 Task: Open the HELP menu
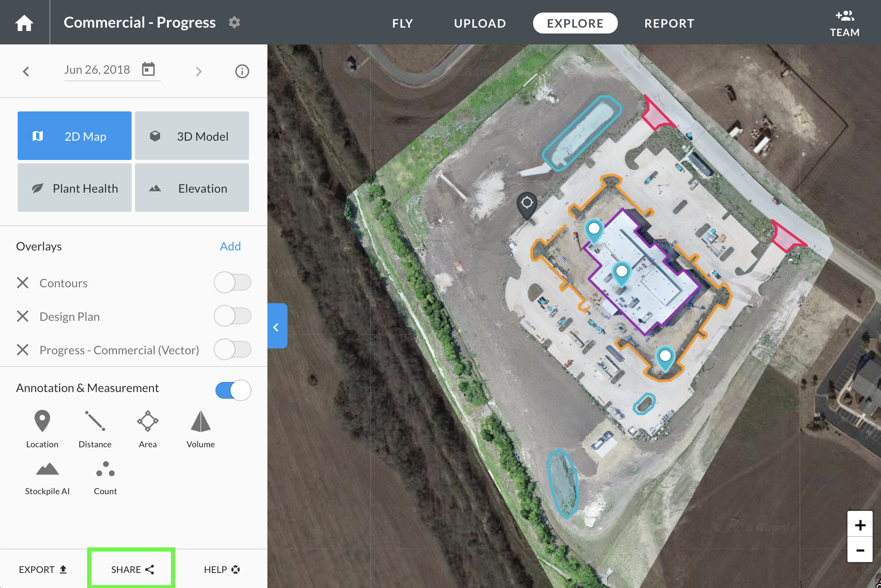click(x=222, y=570)
